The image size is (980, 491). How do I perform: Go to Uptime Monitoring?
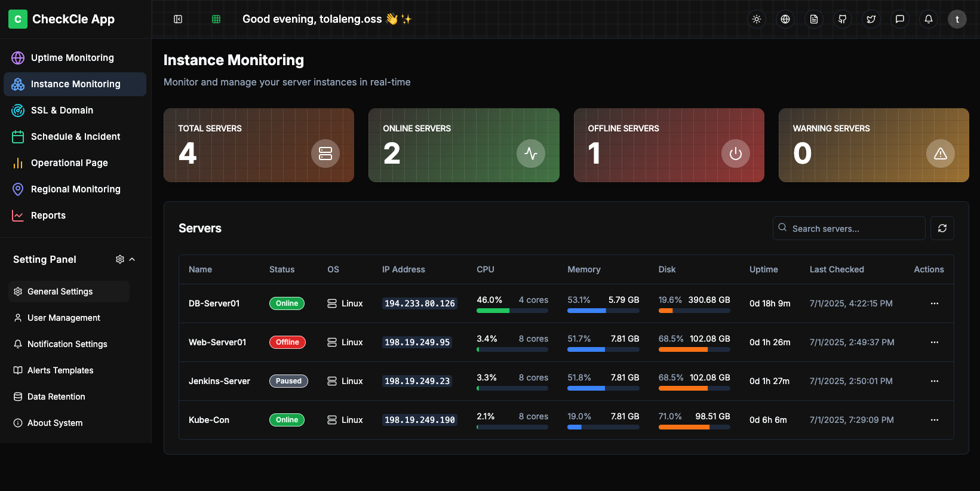tap(72, 58)
